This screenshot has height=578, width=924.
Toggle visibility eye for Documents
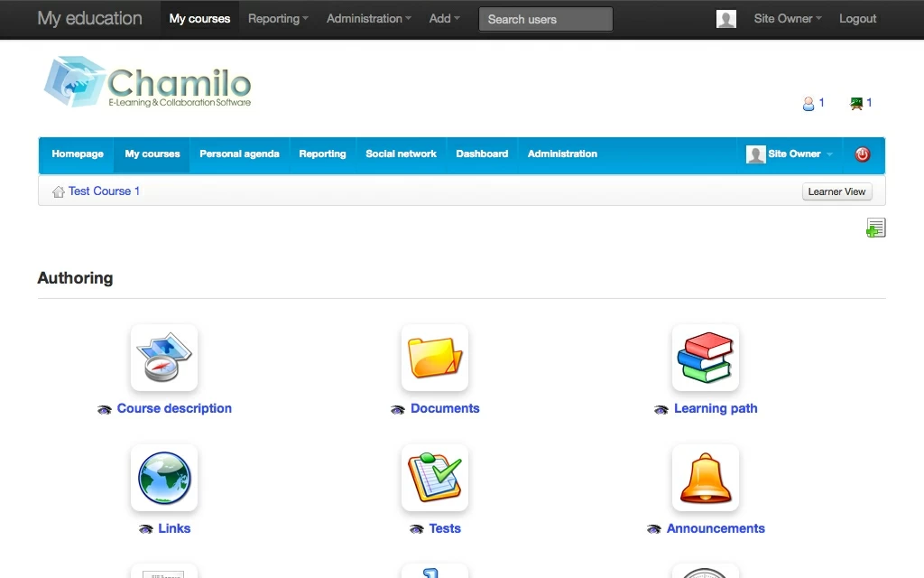tap(398, 409)
